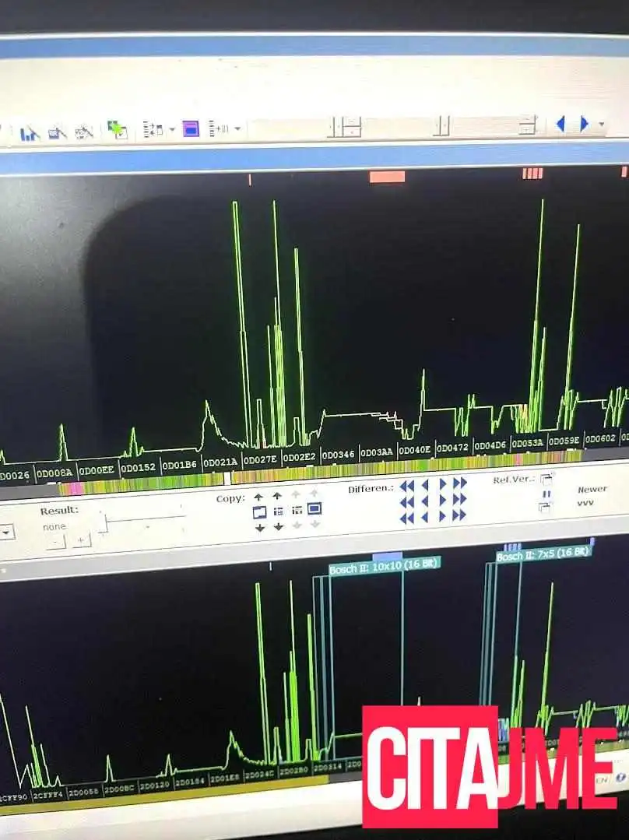
Task: Click address label 0D040E on upper axis
Action: click(415, 450)
